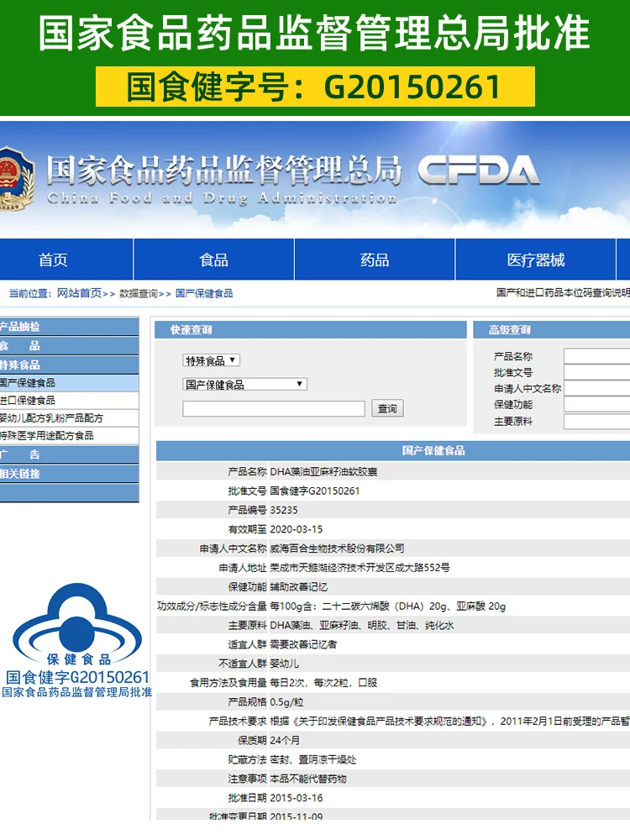Expand the 特殊食品 sidebar section

tap(69, 365)
